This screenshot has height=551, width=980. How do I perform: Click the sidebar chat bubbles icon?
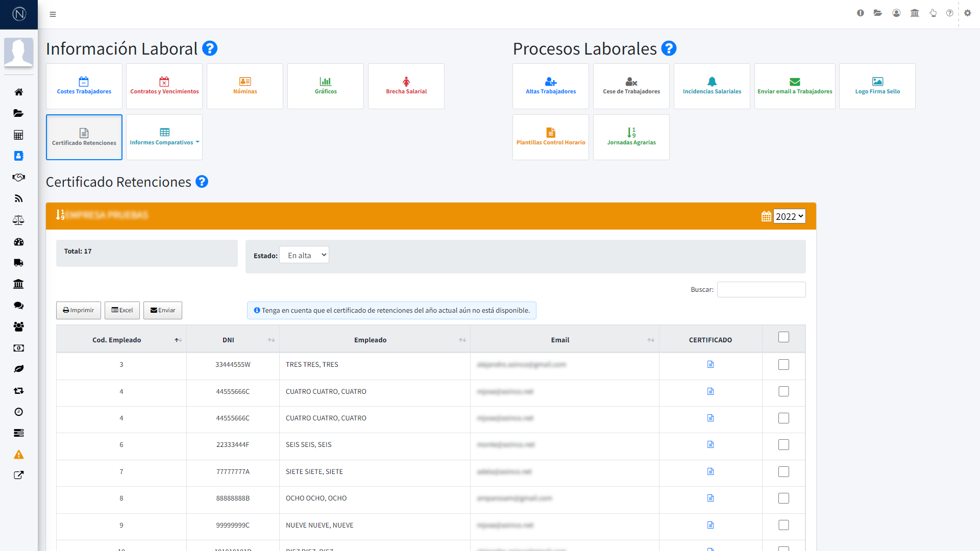(x=19, y=306)
